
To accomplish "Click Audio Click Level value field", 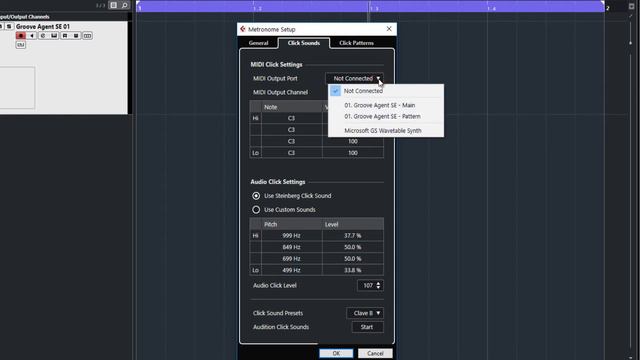I will click(x=367, y=286).
